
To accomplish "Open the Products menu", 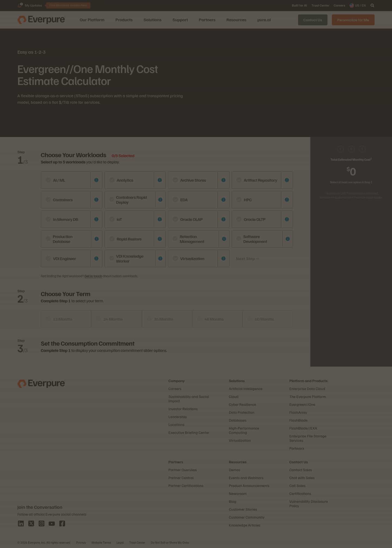I will tap(124, 20).
